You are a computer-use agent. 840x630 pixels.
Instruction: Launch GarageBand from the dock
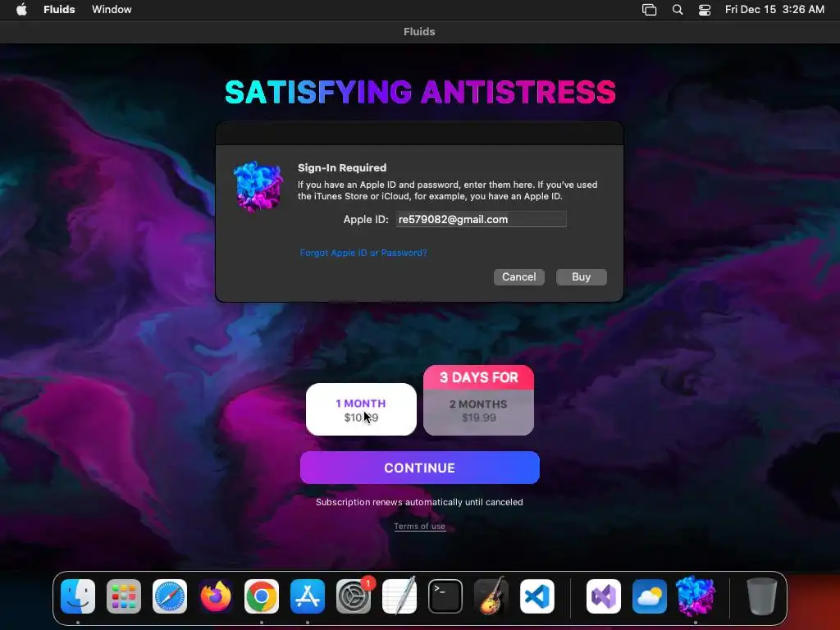pos(491,596)
